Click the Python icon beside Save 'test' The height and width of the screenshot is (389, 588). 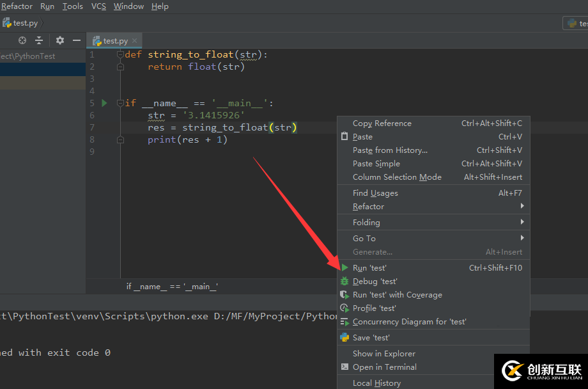click(344, 338)
